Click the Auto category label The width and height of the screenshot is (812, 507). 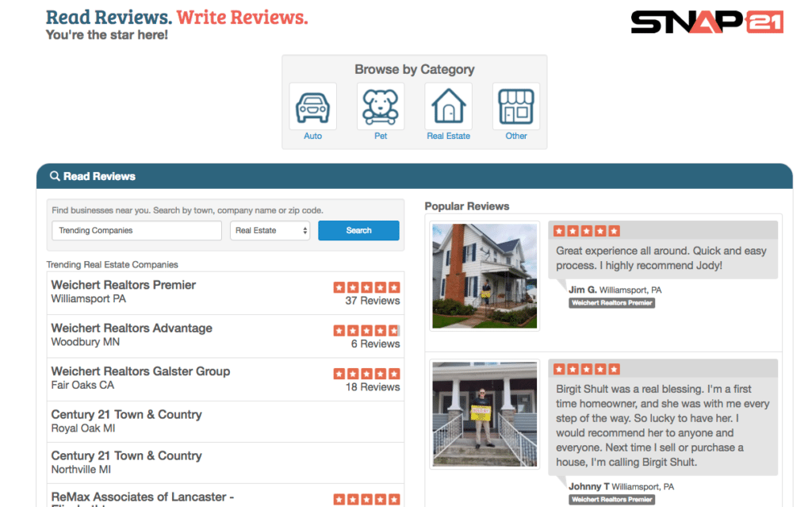[x=312, y=136]
